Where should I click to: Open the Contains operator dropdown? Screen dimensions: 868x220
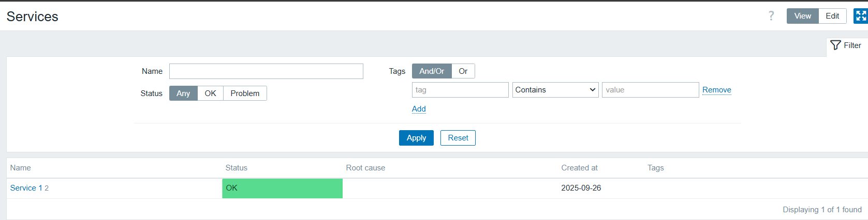click(555, 90)
